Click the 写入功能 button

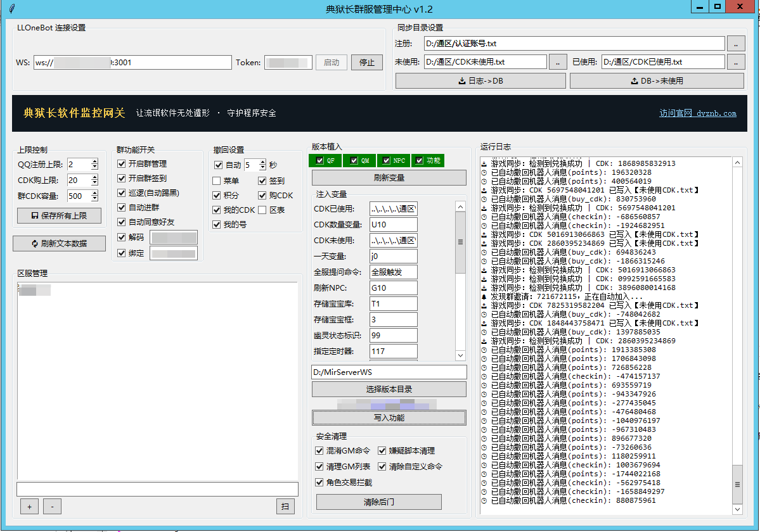[389, 418]
